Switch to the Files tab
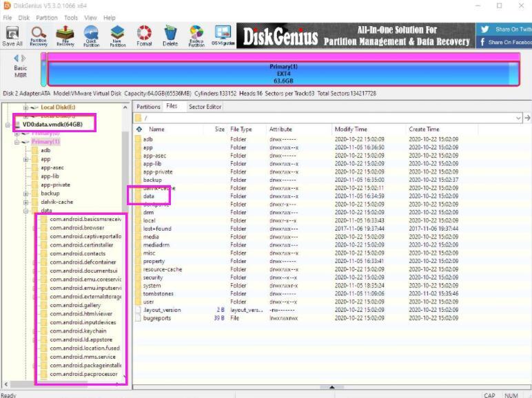 pos(172,106)
